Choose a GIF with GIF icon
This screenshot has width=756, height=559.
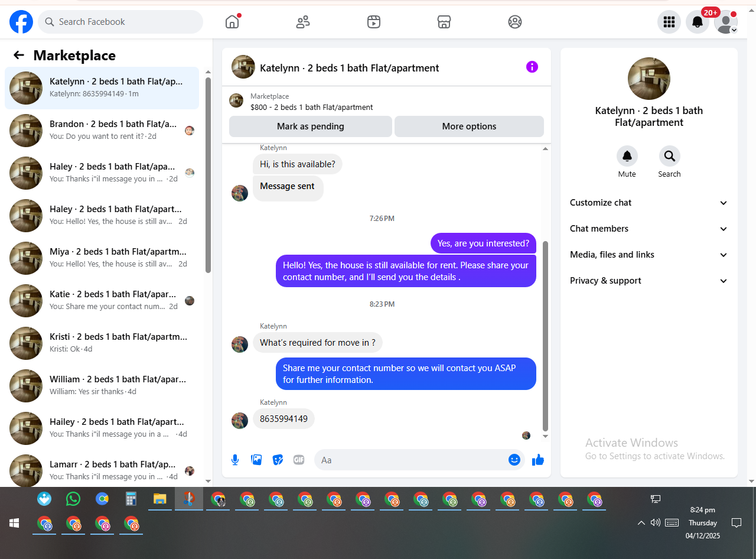click(299, 460)
